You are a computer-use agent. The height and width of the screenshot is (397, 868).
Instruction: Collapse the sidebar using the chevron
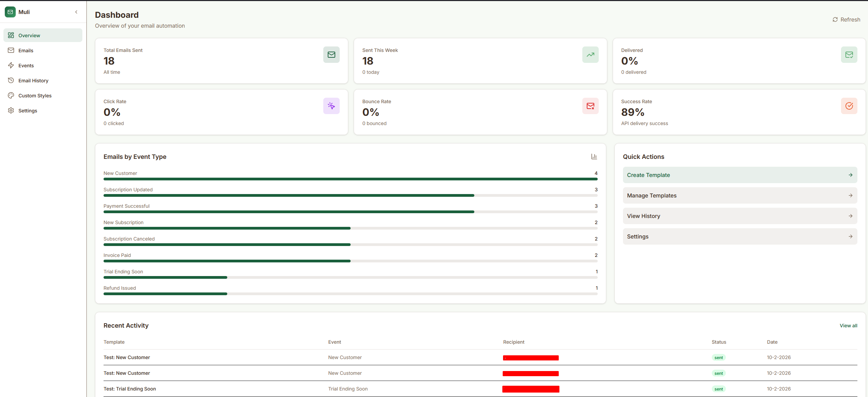[x=76, y=12]
